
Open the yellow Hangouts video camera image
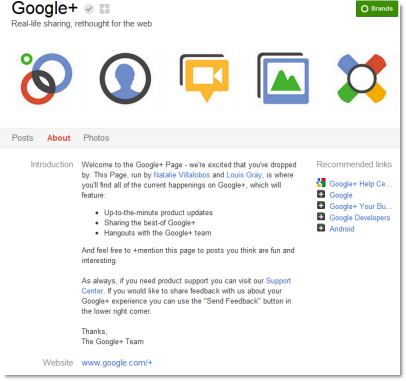coord(204,78)
